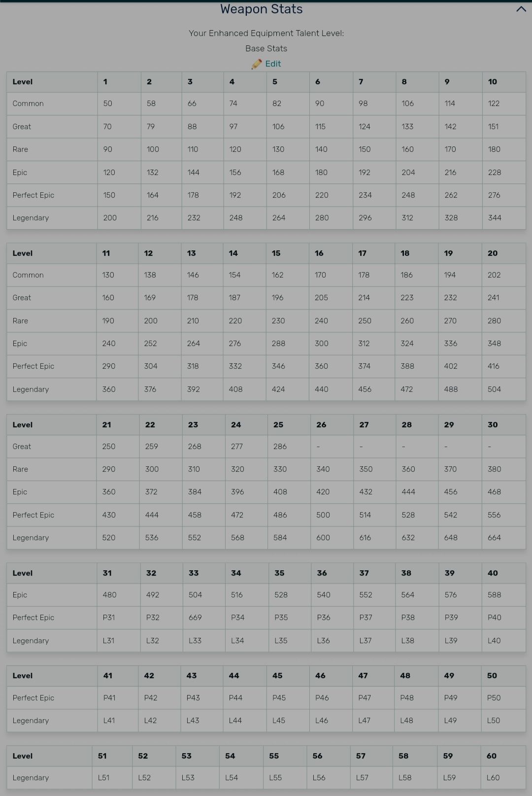Click the level 40 column header
The width and height of the screenshot is (532, 796).
493,573
